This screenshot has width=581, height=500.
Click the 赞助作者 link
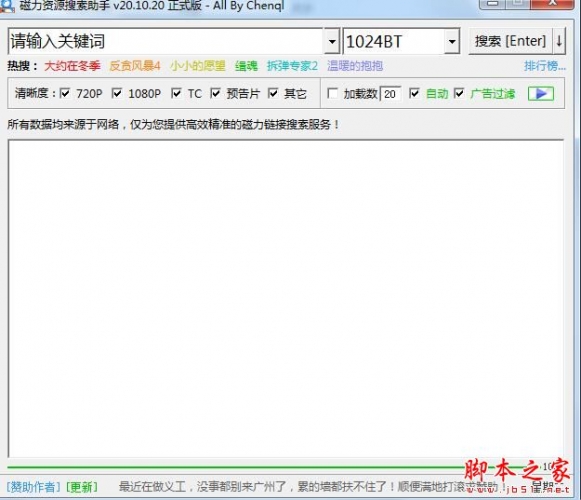click(x=33, y=487)
